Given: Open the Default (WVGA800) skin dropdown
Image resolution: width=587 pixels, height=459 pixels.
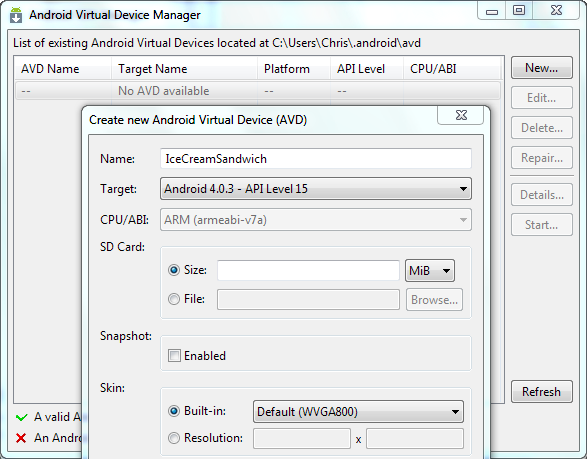Looking at the screenshot, I should click(x=358, y=411).
